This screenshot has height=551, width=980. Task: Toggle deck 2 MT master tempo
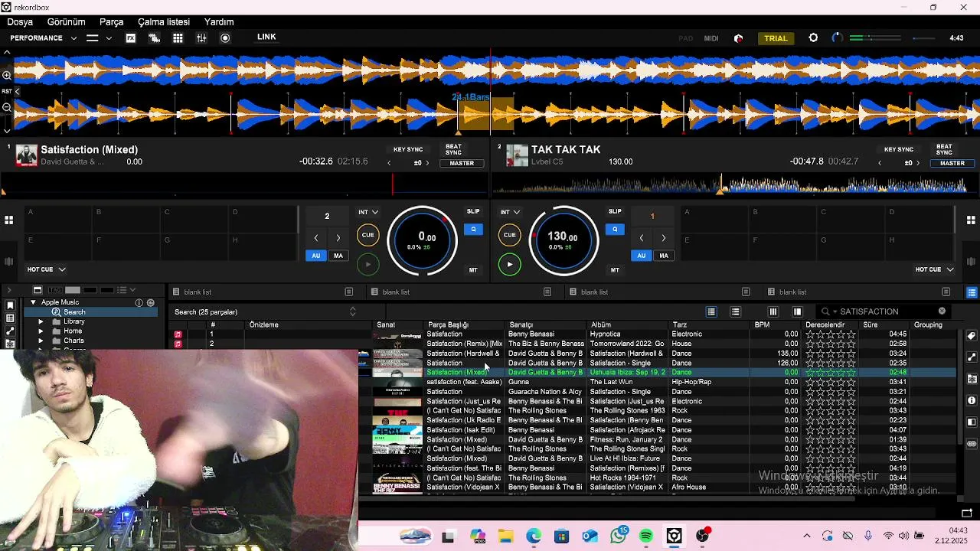615,270
